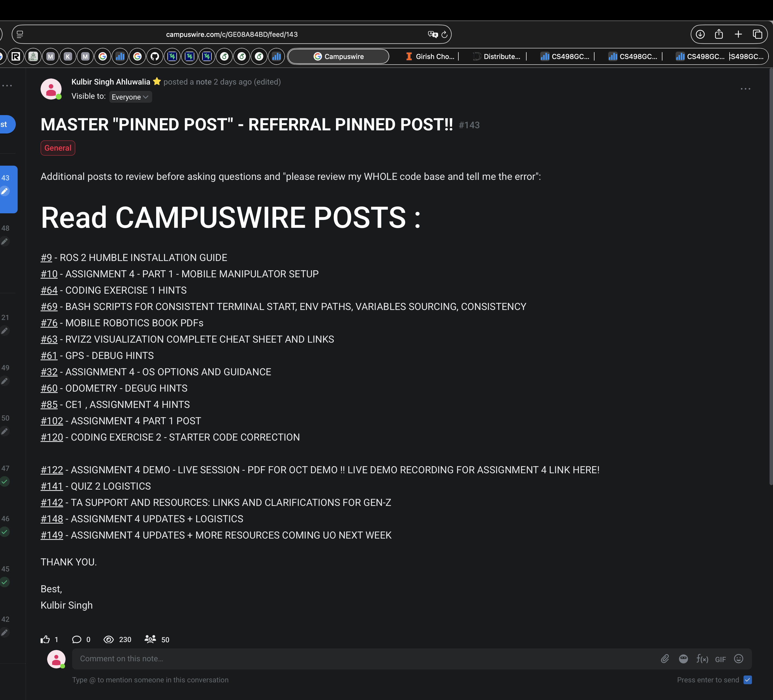
Task: Switch to the Girish Cho... tab
Action: click(430, 56)
